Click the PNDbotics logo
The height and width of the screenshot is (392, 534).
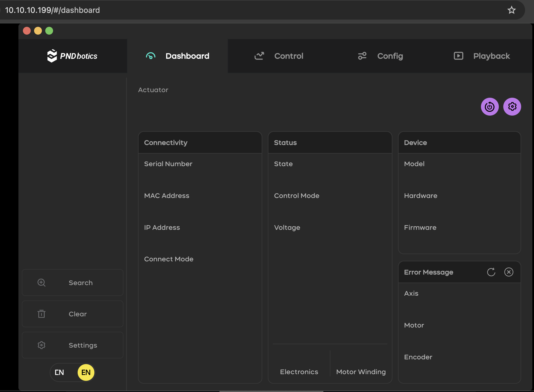pyautogui.click(x=72, y=56)
